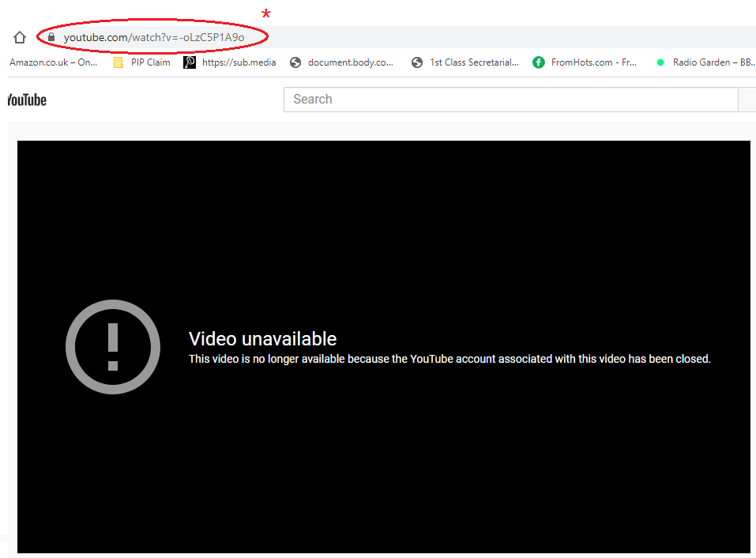Open the https://sub.media bookmark label

[239, 62]
